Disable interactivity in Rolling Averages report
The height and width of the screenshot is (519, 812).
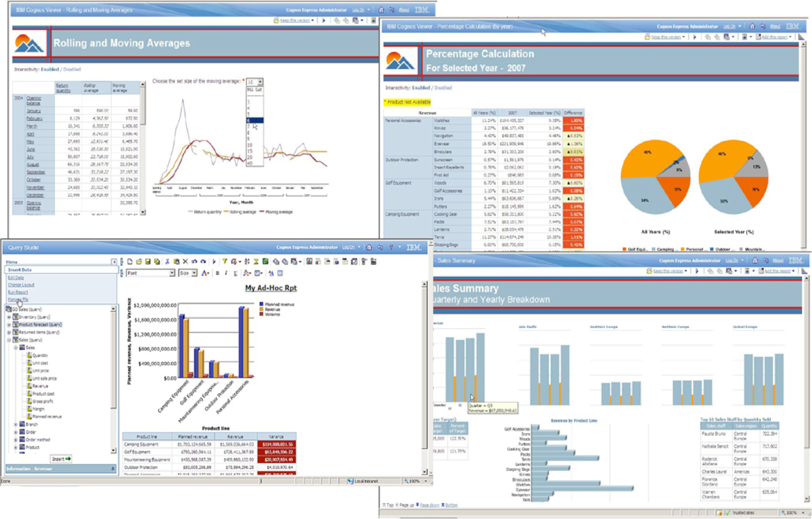pyautogui.click(x=72, y=69)
